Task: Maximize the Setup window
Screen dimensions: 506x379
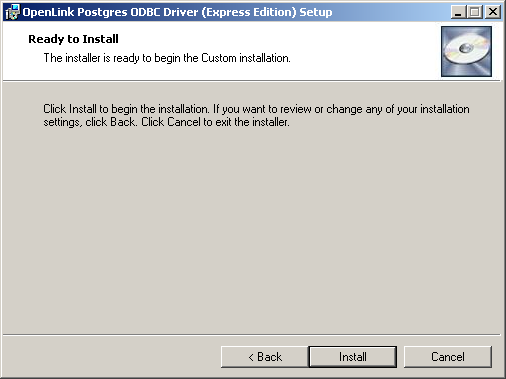Action: (x=474, y=12)
